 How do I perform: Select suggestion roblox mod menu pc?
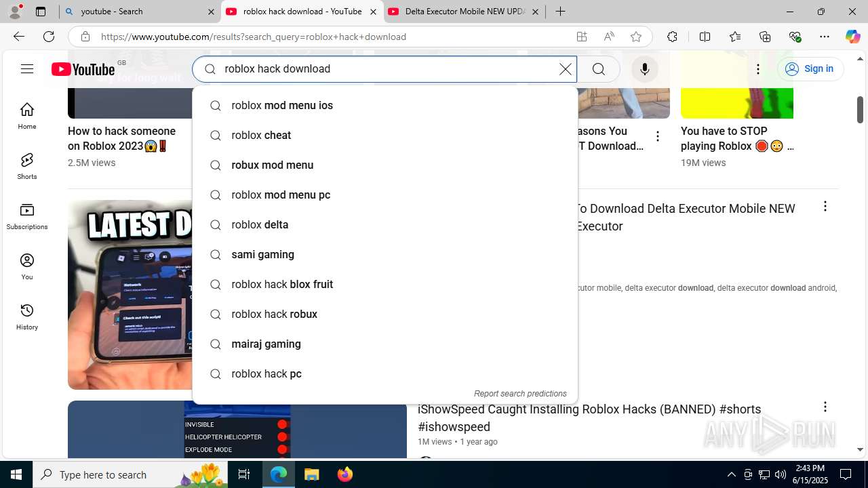click(385, 195)
